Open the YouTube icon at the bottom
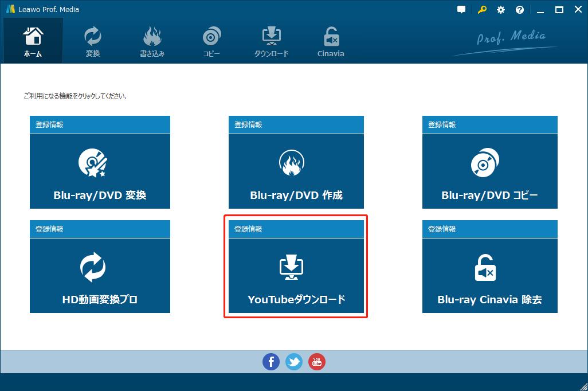Viewport: 588px width, 391px height. click(x=317, y=362)
